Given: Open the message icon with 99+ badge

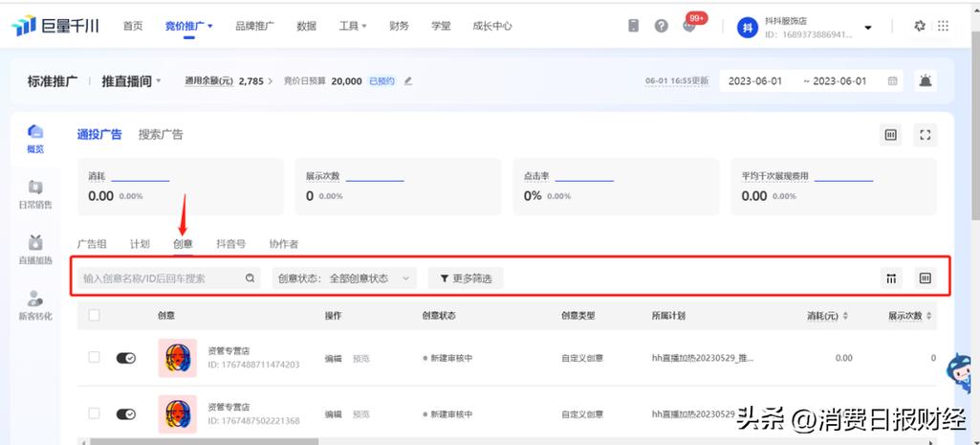Looking at the screenshot, I should (x=690, y=25).
